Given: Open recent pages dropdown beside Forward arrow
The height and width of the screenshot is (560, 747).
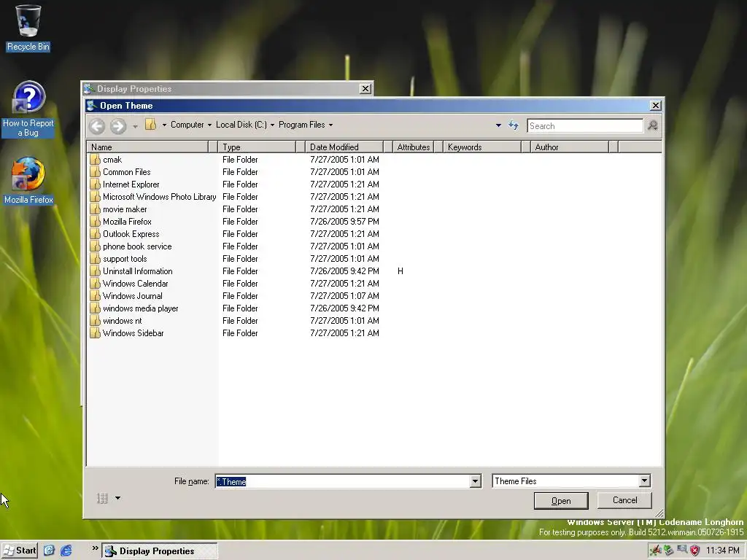Looking at the screenshot, I should point(135,126).
